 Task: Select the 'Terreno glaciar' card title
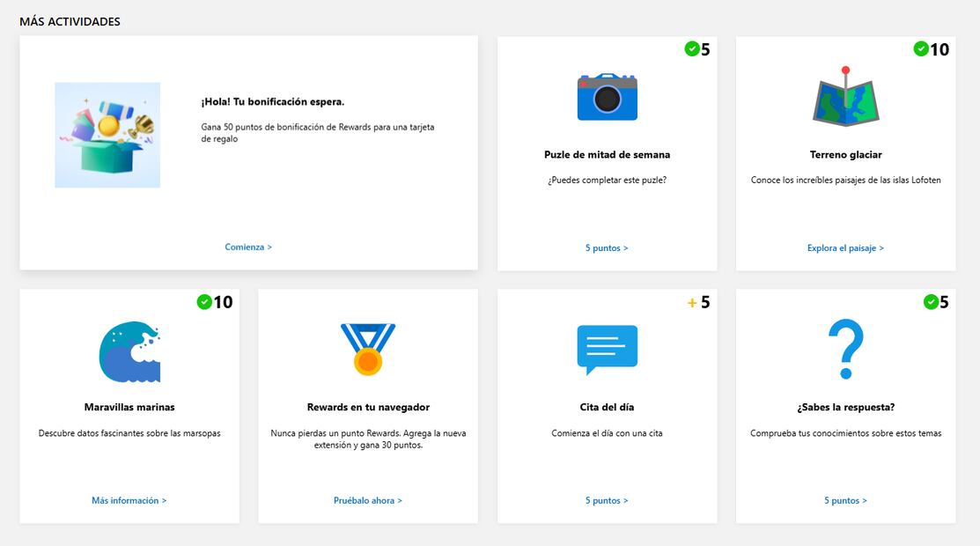pyautogui.click(x=845, y=155)
